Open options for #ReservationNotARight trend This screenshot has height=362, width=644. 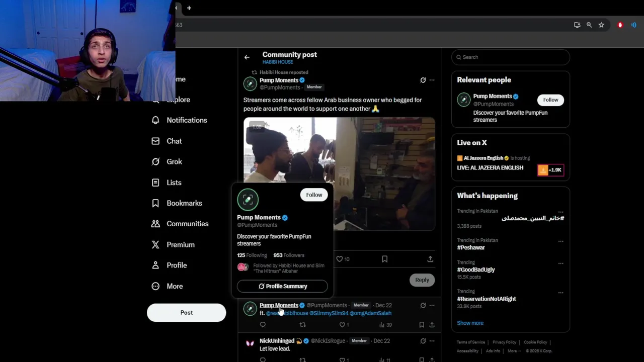(x=560, y=293)
